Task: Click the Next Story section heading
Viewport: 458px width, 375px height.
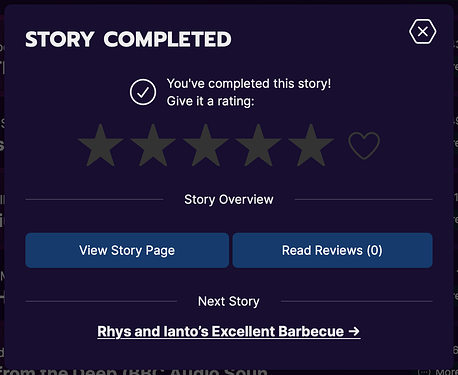Action: pyautogui.click(x=229, y=301)
